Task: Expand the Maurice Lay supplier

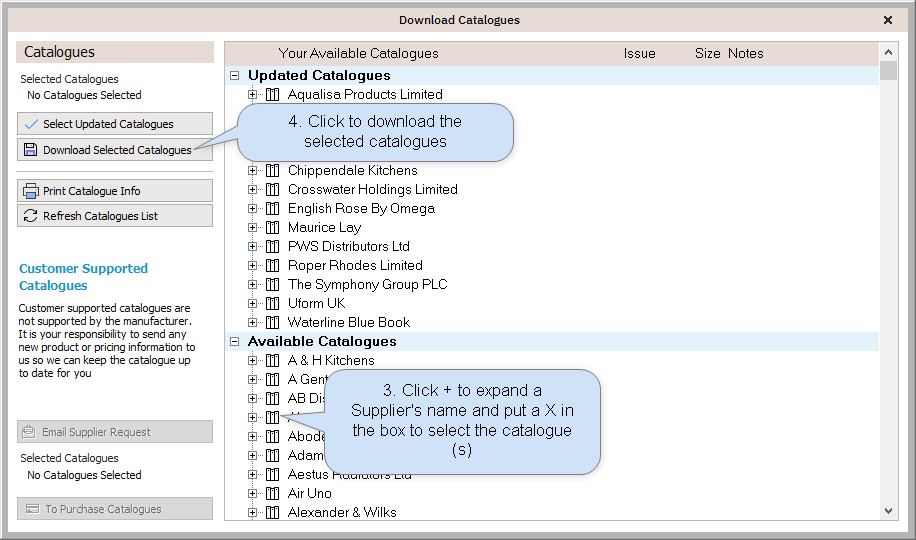Action: [x=252, y=227]
